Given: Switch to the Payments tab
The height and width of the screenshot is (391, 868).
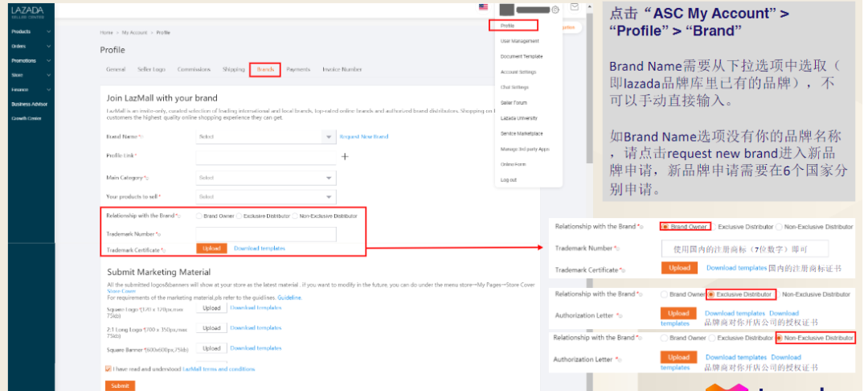Looking at the screenshot, I should click(x=298, y=69).
